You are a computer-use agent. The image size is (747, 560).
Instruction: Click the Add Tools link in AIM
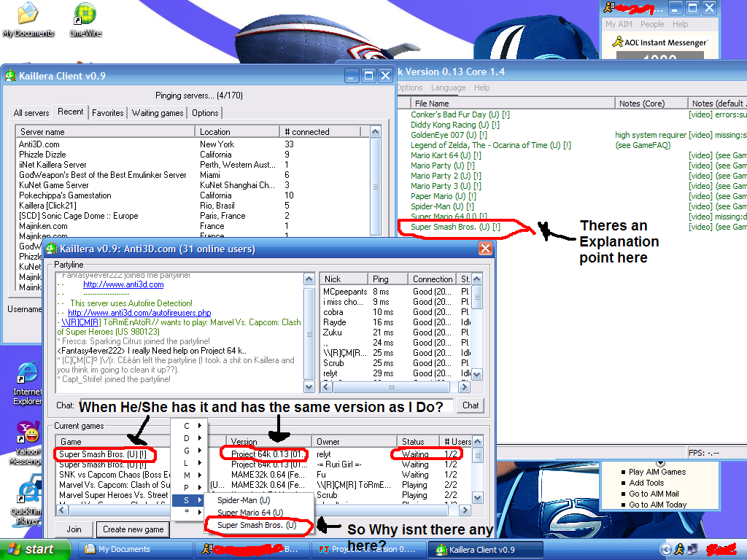click(646, 483)
